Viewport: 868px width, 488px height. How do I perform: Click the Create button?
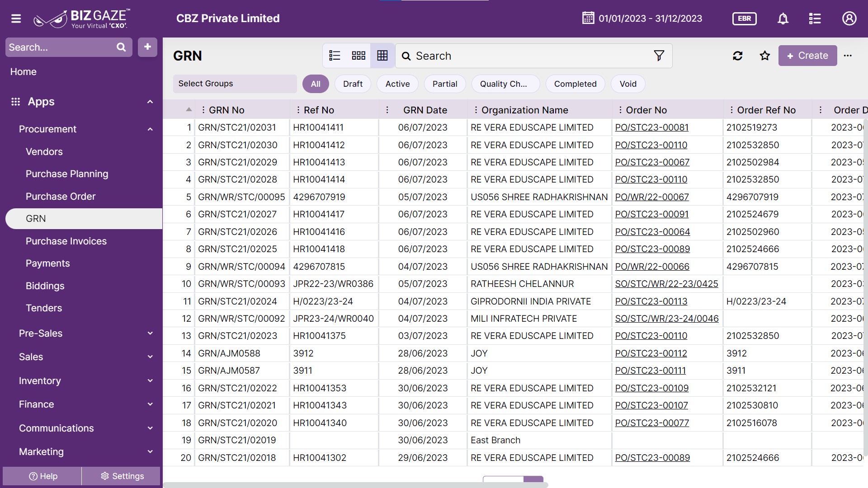807,56
